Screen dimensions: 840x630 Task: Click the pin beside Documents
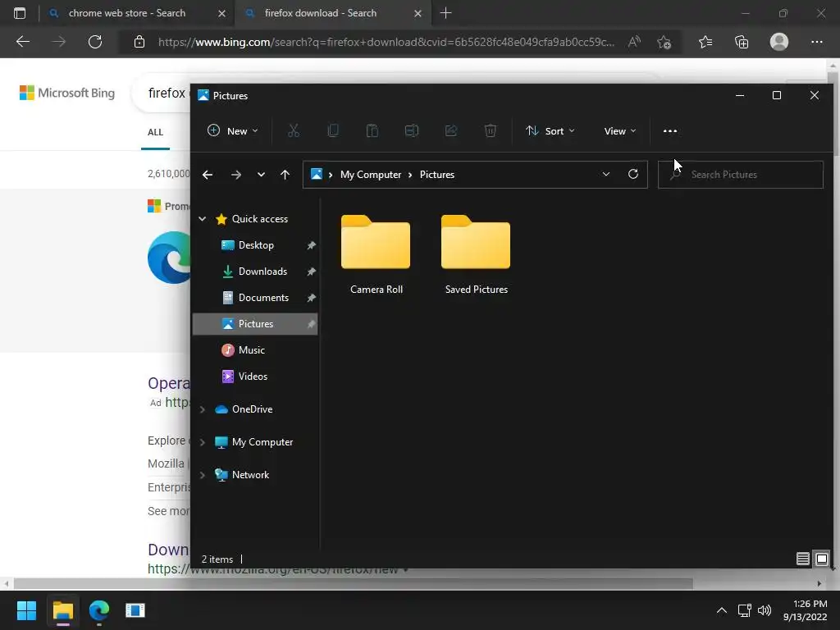click(311, 297)
